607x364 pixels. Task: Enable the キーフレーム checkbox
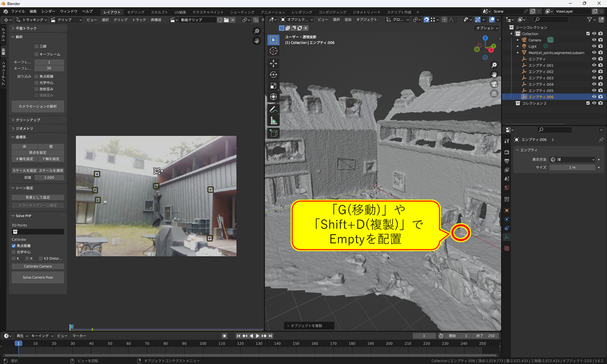click(x=36, y=54)
